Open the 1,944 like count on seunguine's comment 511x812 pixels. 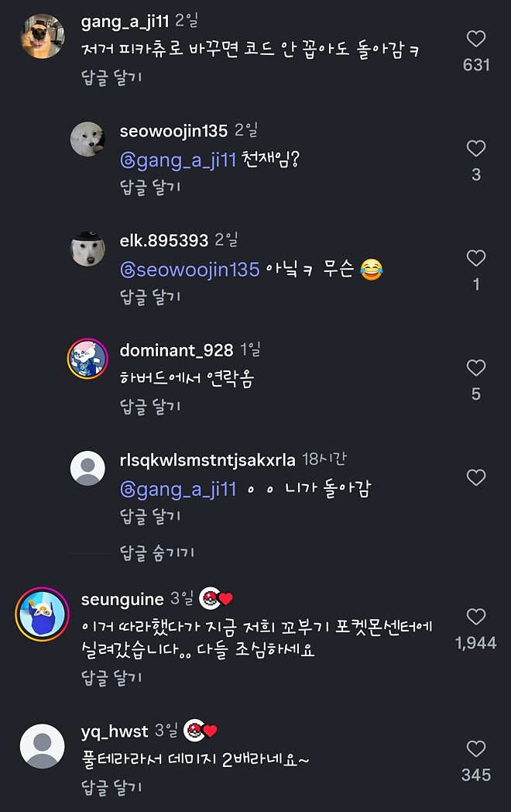476,643
